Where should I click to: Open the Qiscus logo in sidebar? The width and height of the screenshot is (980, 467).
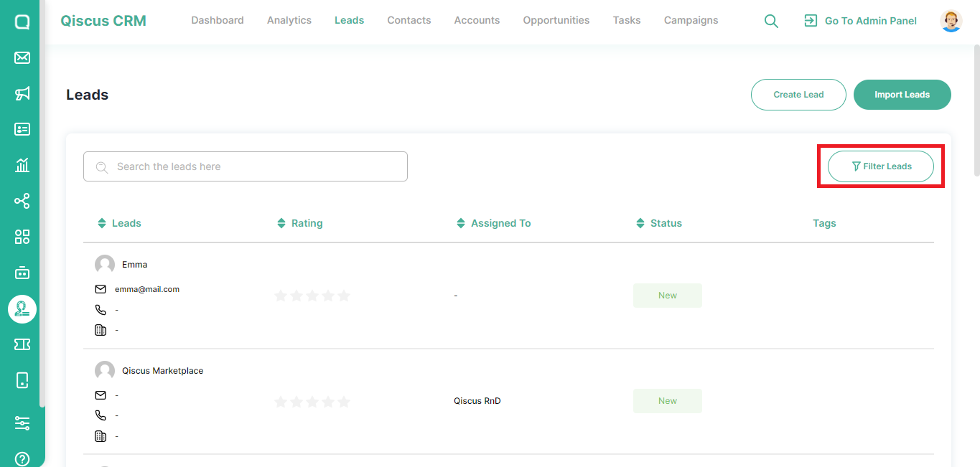(x=22, y=22)
